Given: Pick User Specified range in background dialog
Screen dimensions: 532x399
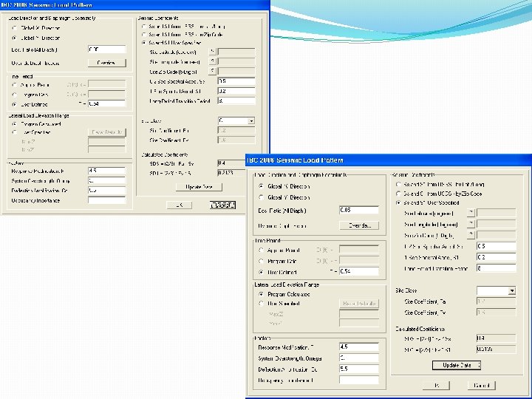Looking at the screenshot, I should [14, 132].
